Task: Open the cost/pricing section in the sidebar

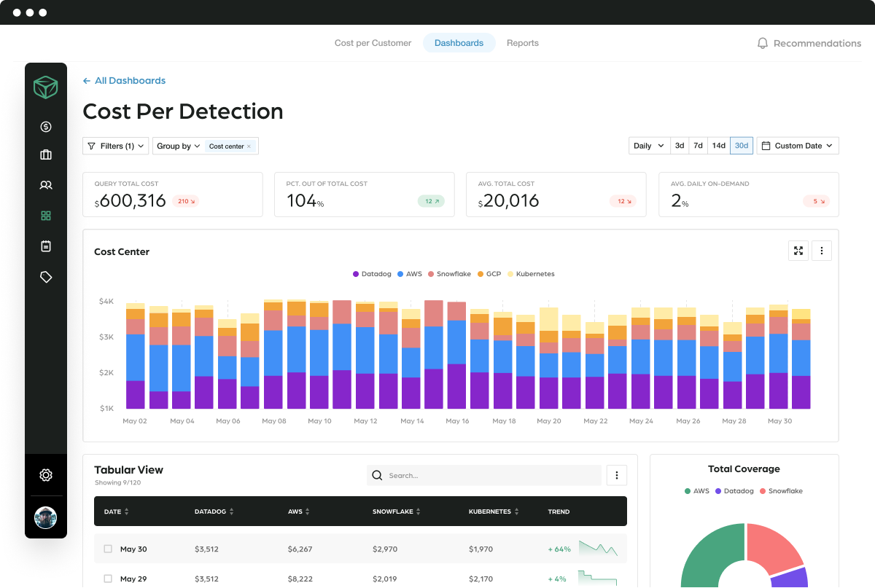Action: pos(45,126)
